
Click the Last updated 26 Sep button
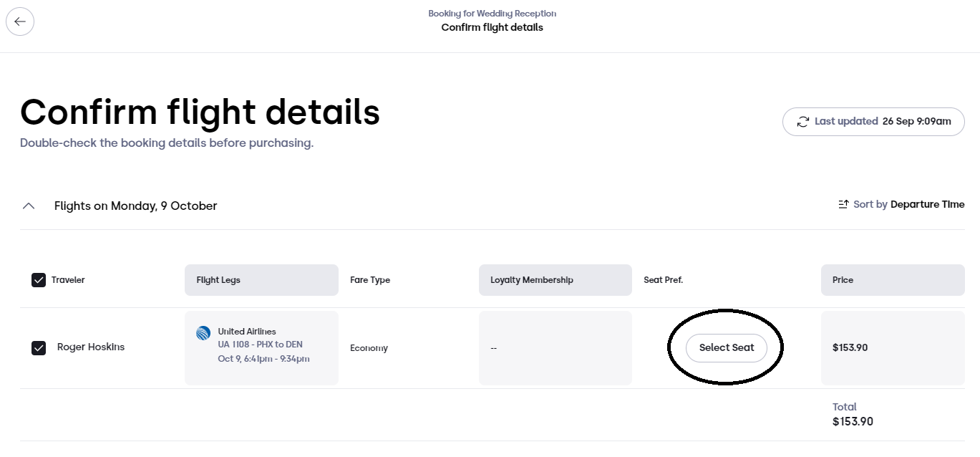tap(873, 122)
